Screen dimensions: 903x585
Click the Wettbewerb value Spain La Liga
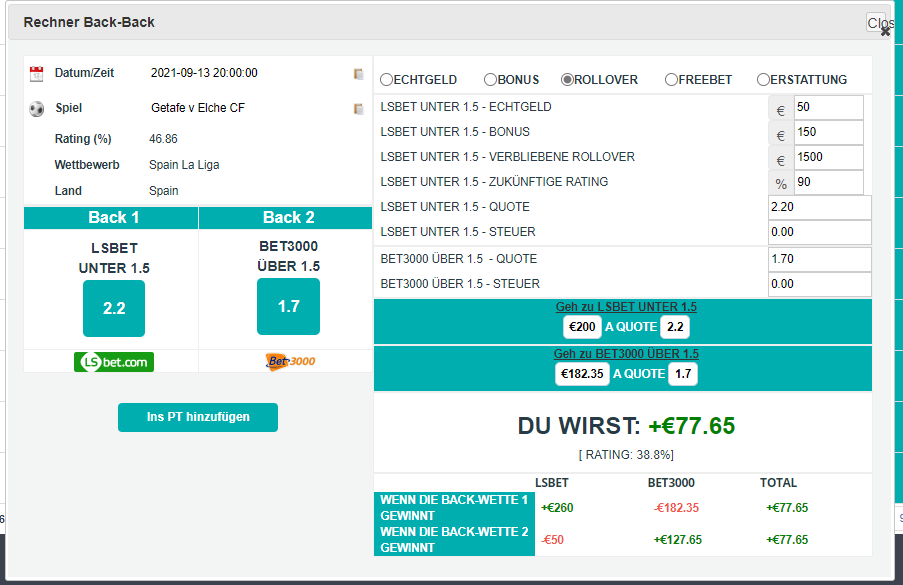(x=184, y=165)
